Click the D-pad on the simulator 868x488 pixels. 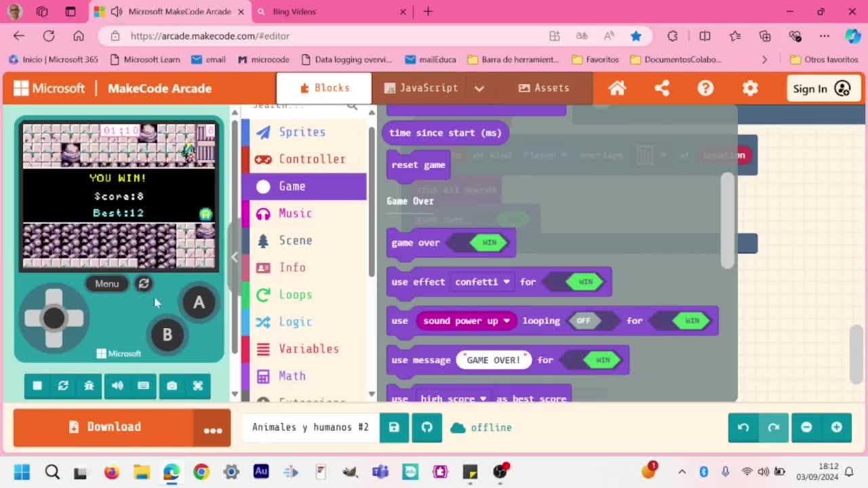(54, 318)
